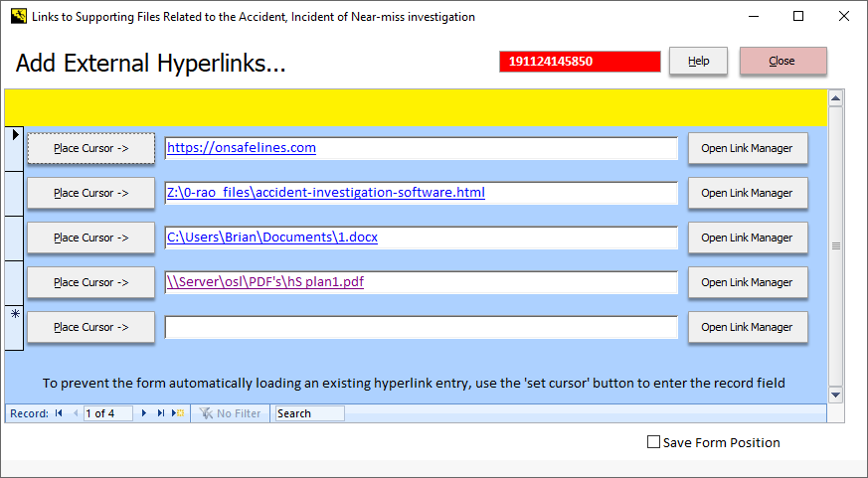
Task: Select record row of 1.docx link
Action: click(14, 239)
